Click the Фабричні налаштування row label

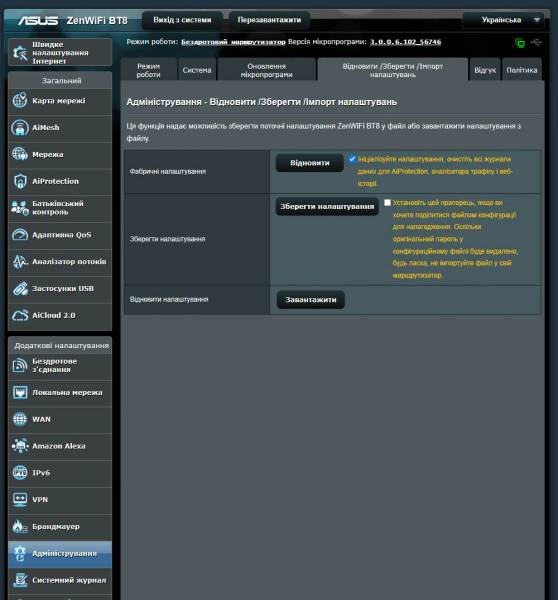[168, 171]
